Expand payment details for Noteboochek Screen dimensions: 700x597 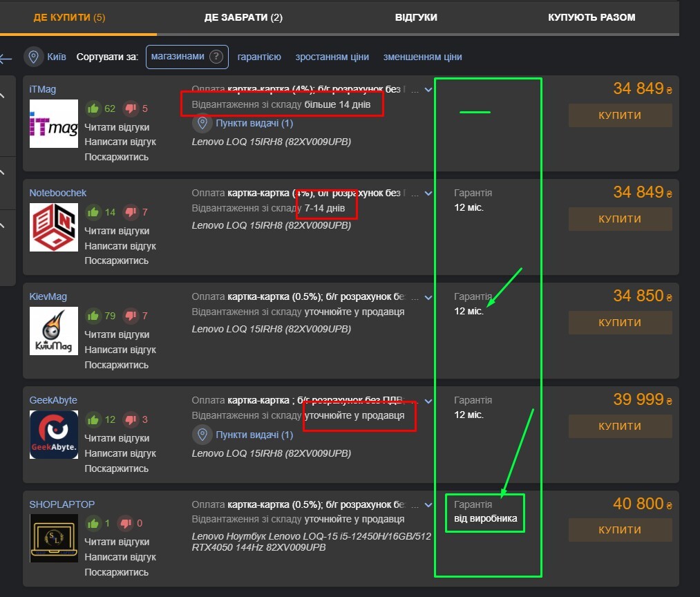tap(428, 193)
